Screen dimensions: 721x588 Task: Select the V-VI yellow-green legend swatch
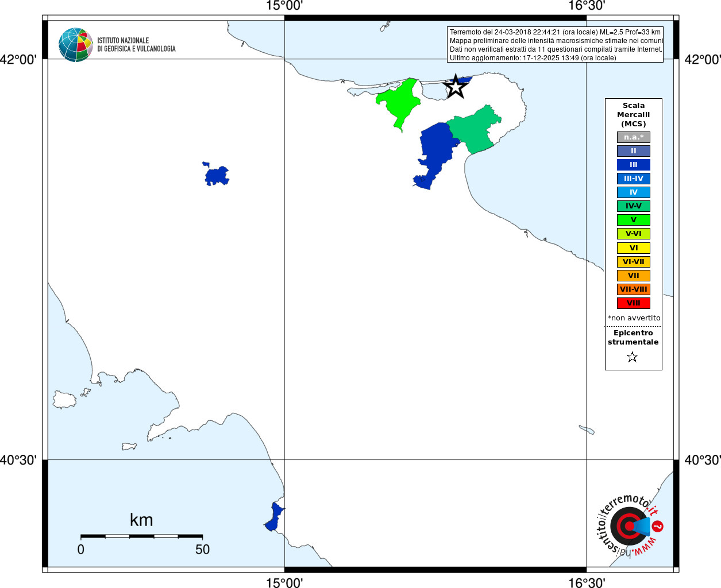634,234
